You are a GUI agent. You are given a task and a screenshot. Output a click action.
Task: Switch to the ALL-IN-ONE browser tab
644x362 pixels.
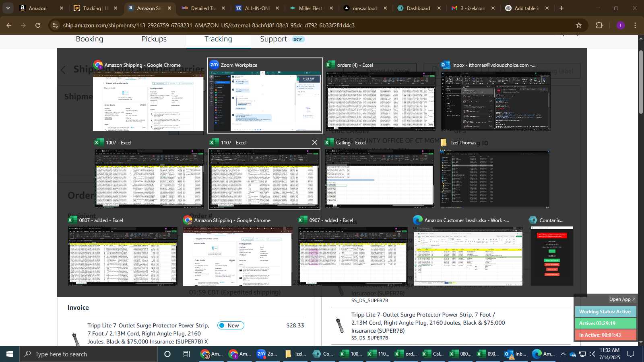[257, 8]
